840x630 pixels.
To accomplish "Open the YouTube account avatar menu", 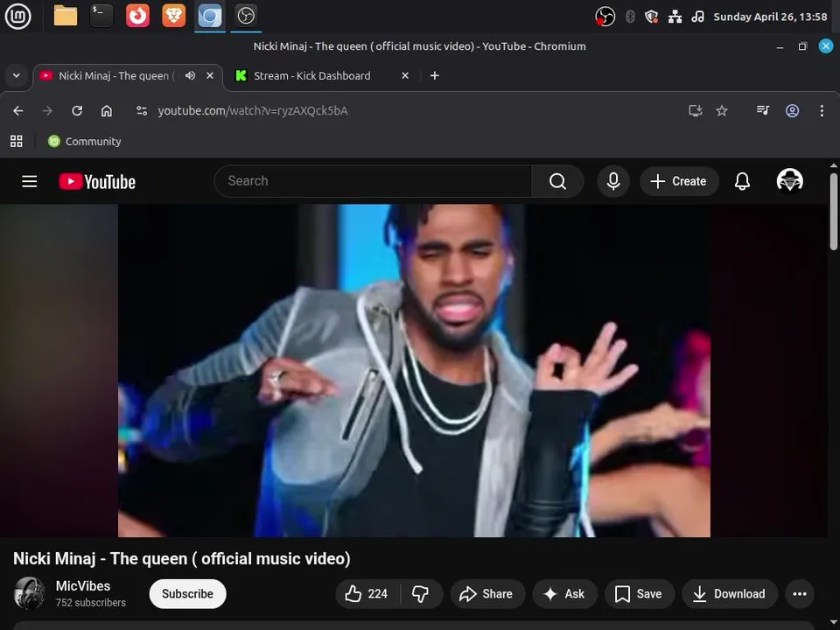I will pos(789,180).
